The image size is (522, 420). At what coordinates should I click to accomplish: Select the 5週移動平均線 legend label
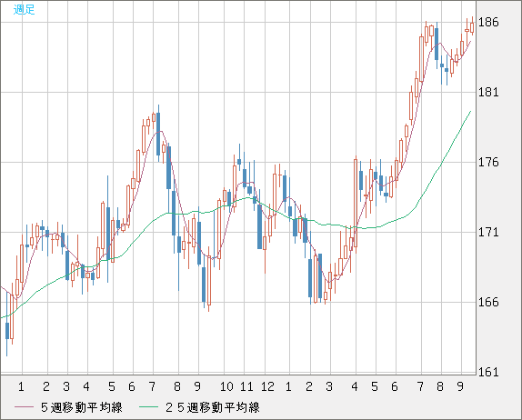pyautogui.click(x=82, y=407)
